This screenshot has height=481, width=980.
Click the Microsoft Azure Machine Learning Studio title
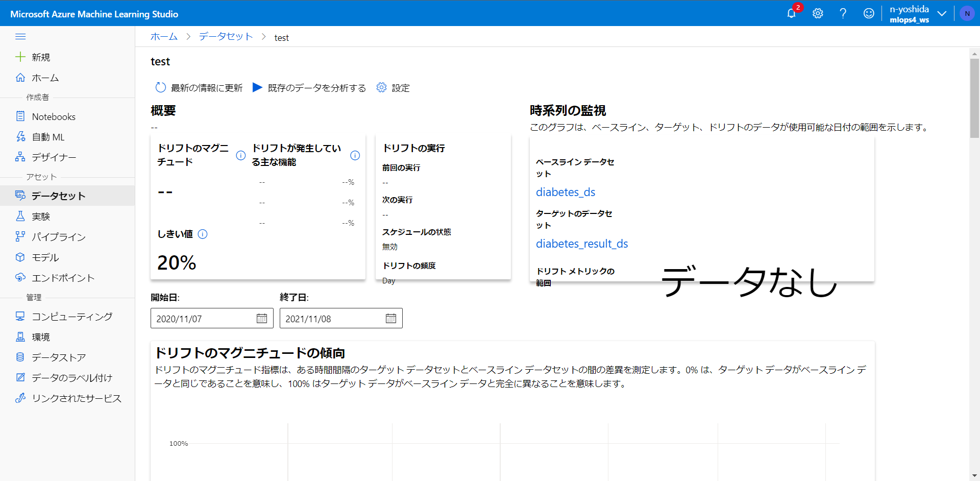click(x=94, y=14)
